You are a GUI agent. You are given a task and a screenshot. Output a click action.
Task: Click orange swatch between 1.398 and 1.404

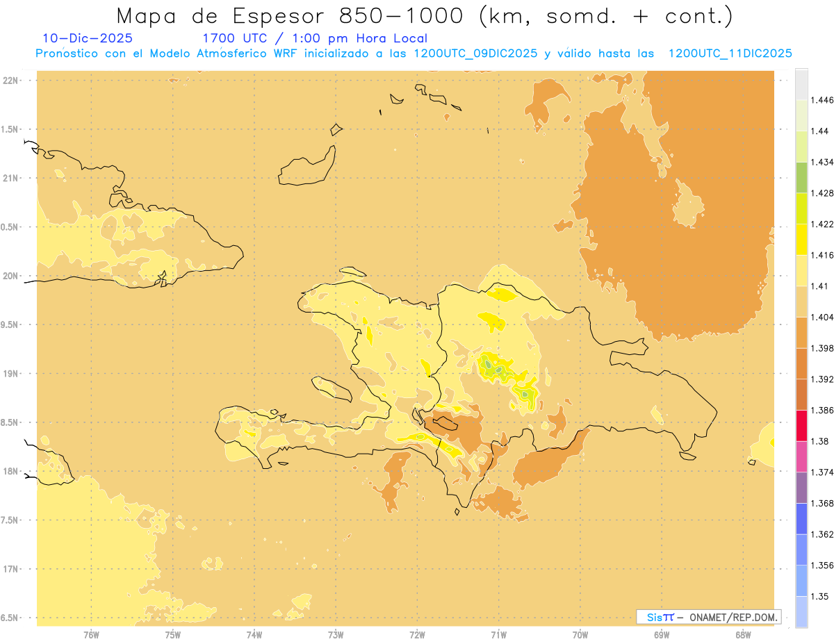click(x=801, y=332)
